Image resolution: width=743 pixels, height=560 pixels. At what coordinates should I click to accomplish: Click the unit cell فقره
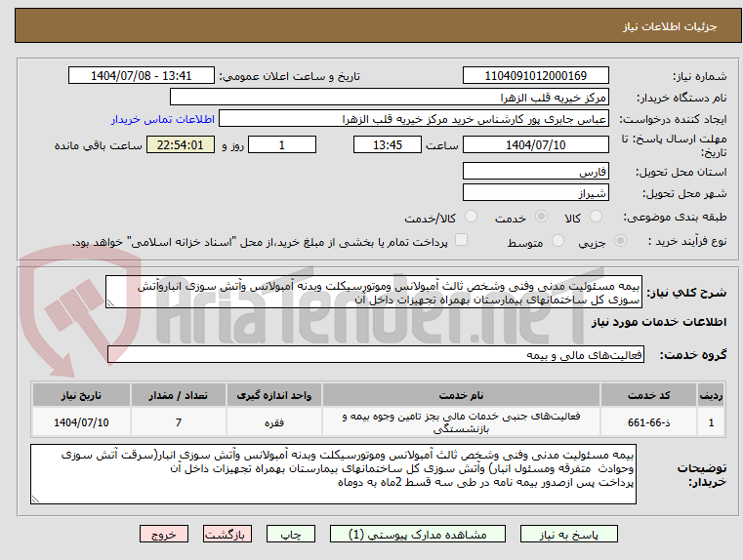point(274,422)
